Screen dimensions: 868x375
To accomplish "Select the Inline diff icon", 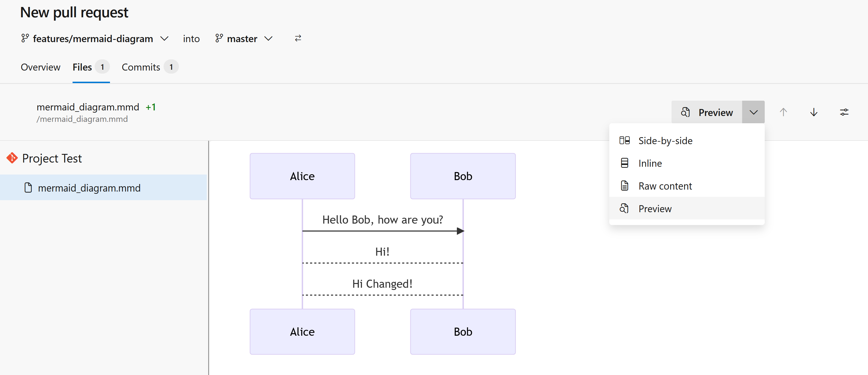I will pos(625,163).
